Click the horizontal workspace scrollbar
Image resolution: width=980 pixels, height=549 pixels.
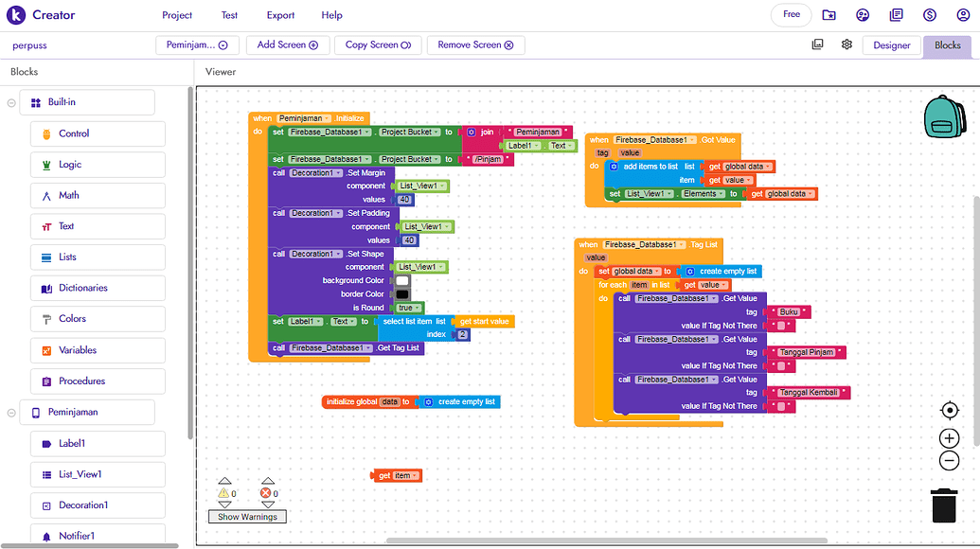(x=606, y=540)
